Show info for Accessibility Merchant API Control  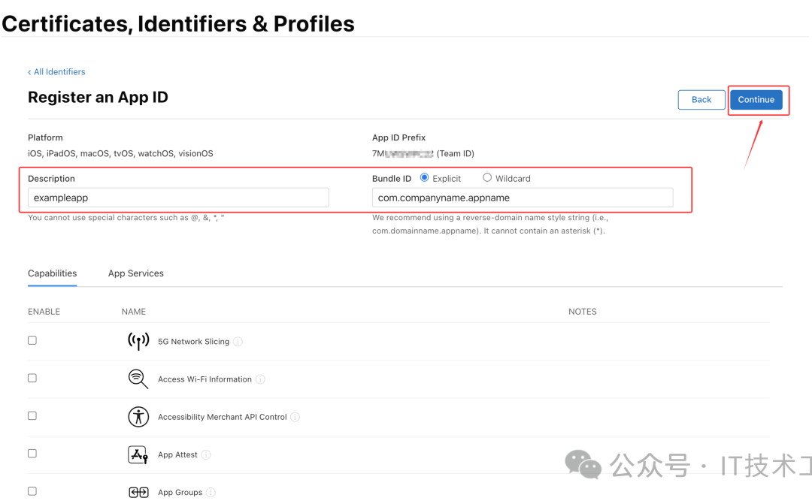pos(295,417)
